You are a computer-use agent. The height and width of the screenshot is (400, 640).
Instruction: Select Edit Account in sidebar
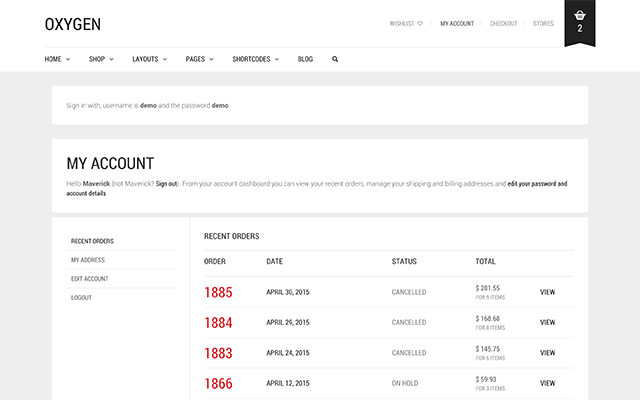pyautogui.click(x=89, y=279)
